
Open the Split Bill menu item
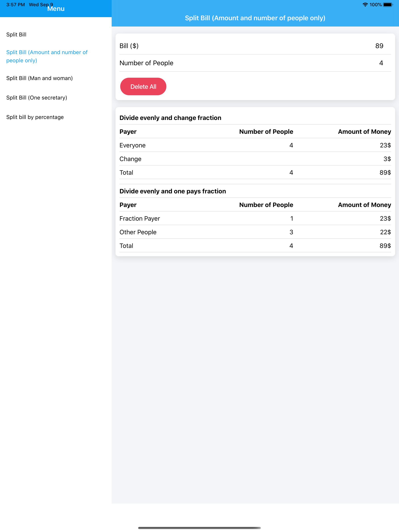pyautogui.click(x=16, y=35)
